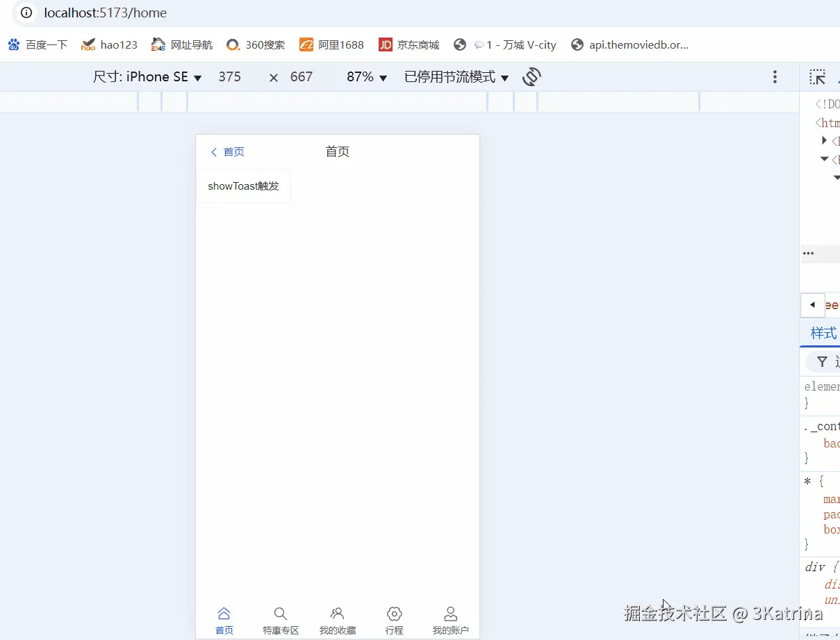This screenshot has width=840, height=640.
Task: Tap the 我的收藏 people icon
Action: 337,613
